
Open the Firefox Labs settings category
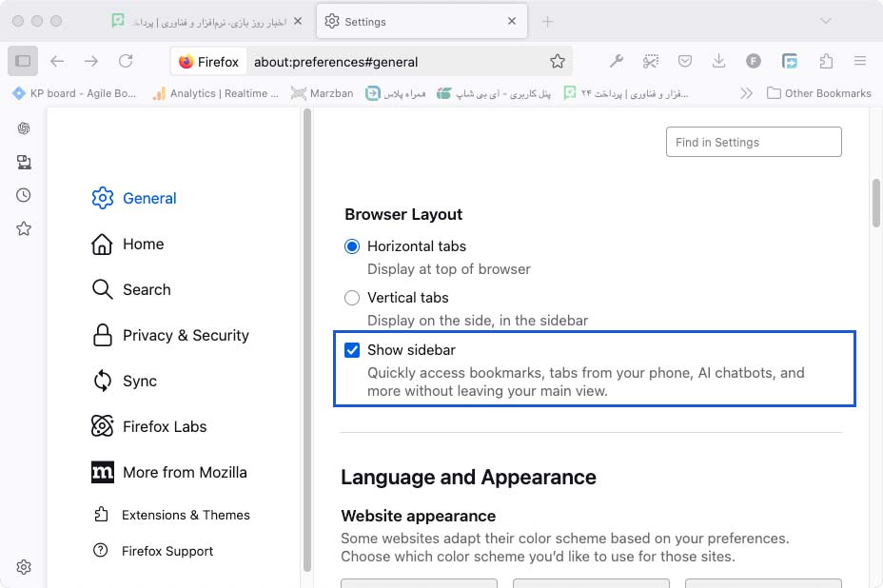tap(164, 426)
